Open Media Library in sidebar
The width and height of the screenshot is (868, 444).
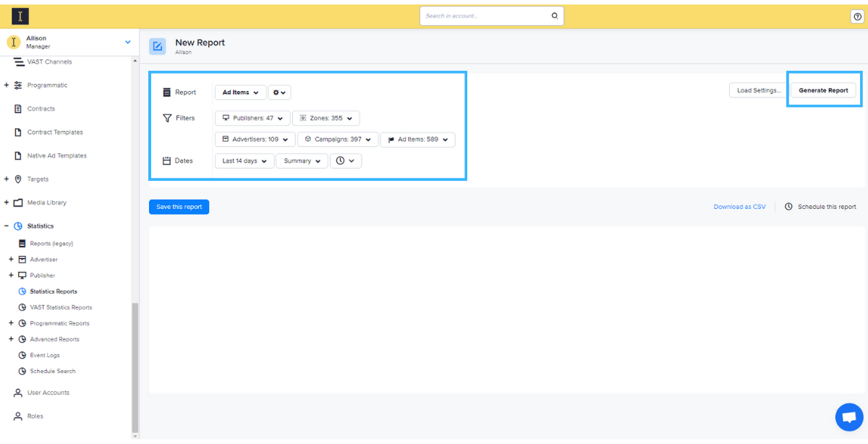pyautogui.click(x=46, y=202)
